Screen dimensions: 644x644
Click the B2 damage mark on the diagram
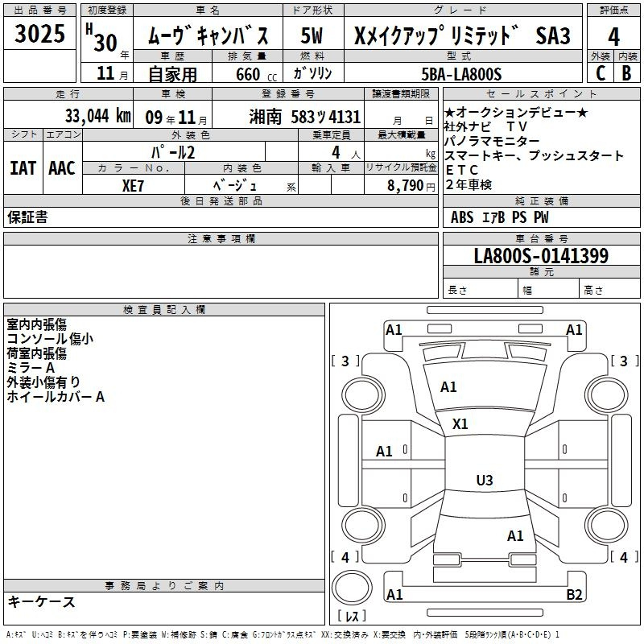point(574,595)
